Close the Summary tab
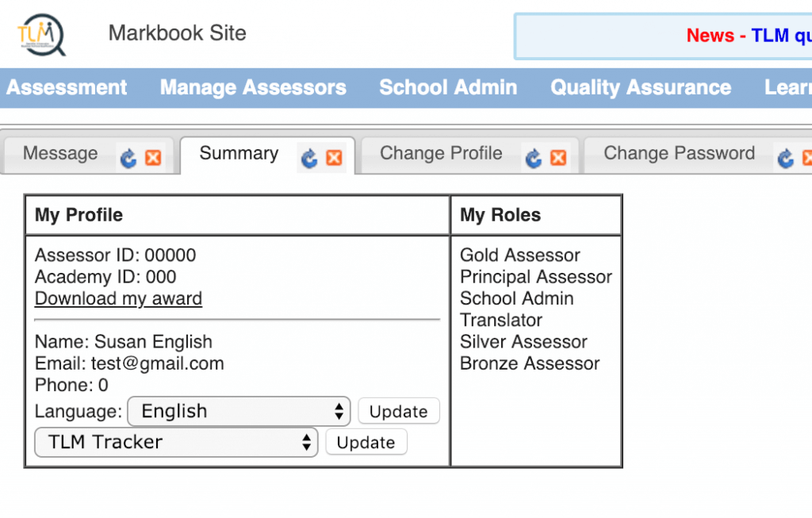The image size is (812, 518). coord(334,158)
